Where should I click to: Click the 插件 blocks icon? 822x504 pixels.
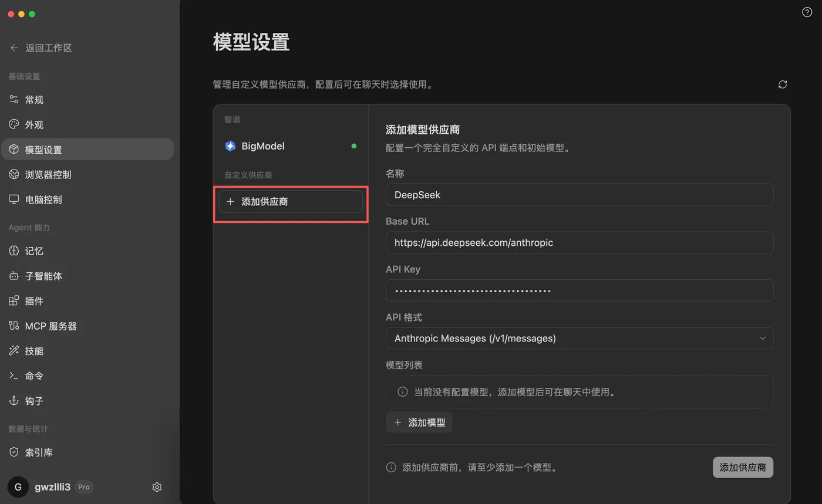pyautogui.click(x=14, y=301)
